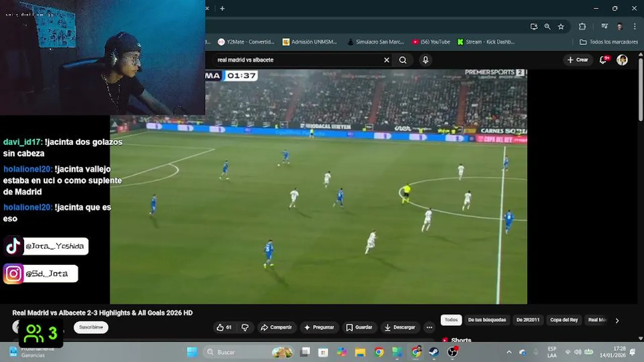Screen dimensions: 644x362
Task: Open the Chrome three-dot menu
Action: click(x=634, y=27)
